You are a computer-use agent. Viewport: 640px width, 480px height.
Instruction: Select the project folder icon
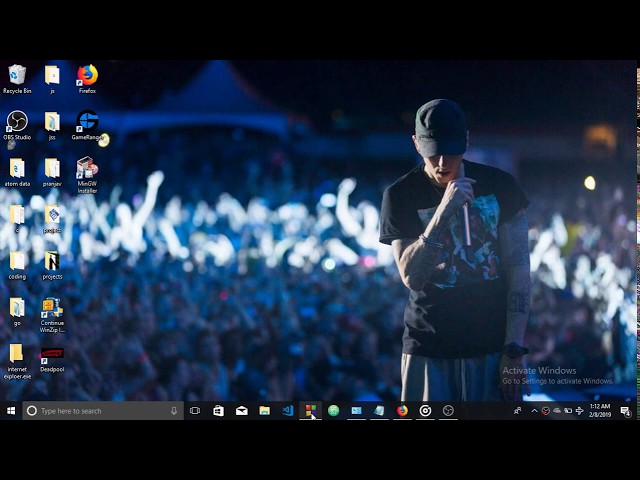tap(52, 218)
